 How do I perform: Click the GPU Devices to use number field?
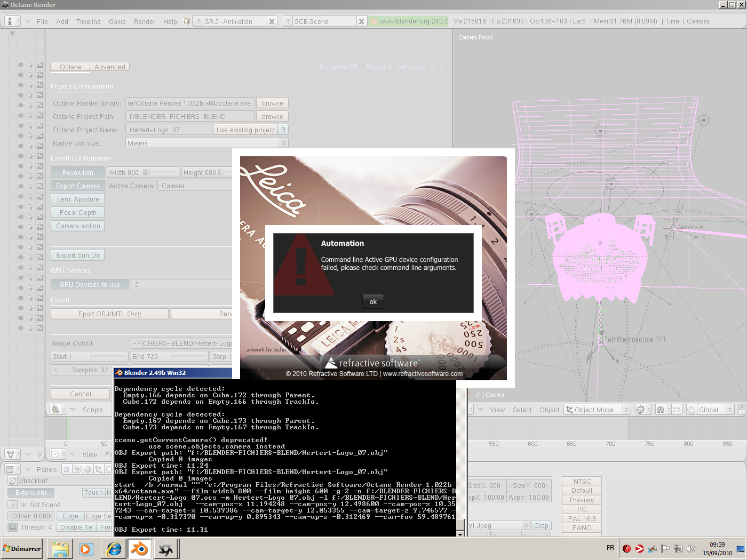181,284
